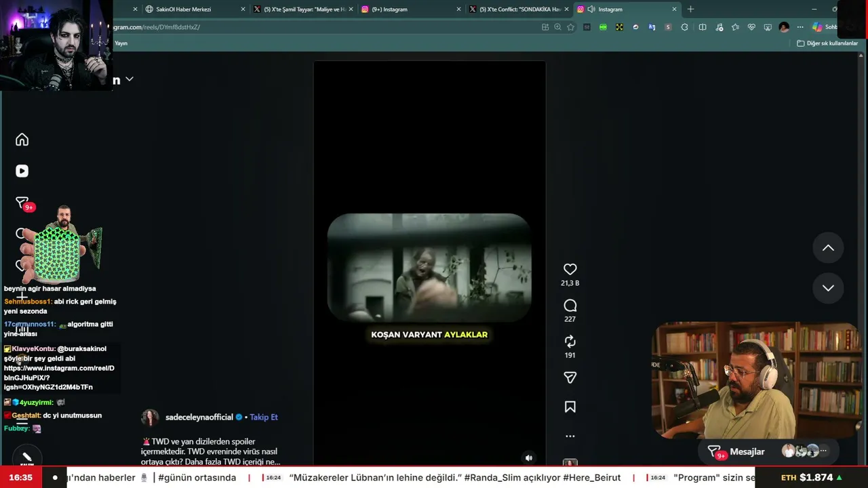Image resolution: width=868 pixels, height=488 pixels.
Task: Close the SakinOl Haber Merkezi tab
Action: tap(243, 9)
